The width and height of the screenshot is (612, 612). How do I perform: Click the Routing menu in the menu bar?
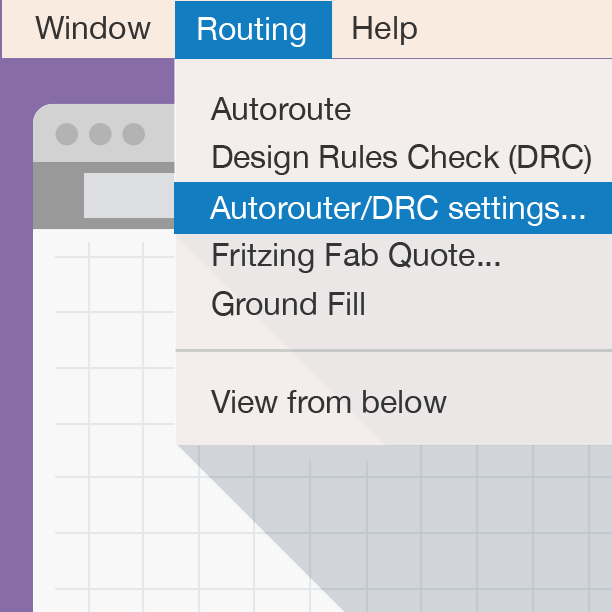(x=253, y=30)
